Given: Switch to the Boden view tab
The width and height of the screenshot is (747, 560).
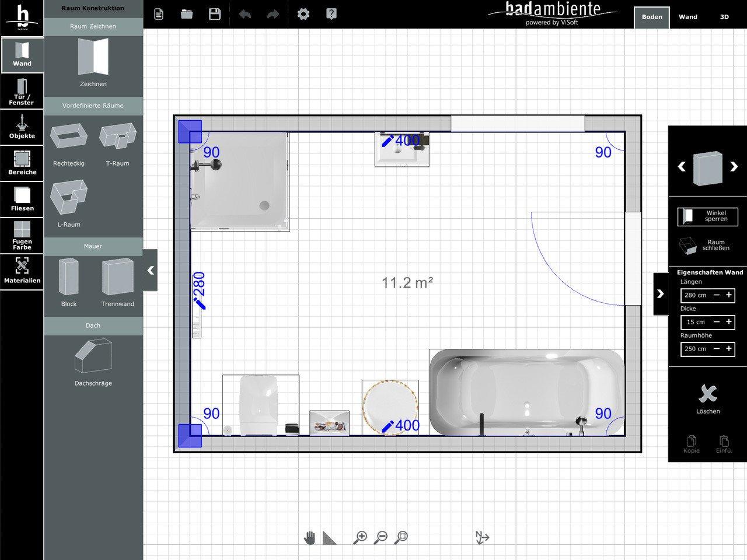Looking at the screenshot, I should point(652,17).
